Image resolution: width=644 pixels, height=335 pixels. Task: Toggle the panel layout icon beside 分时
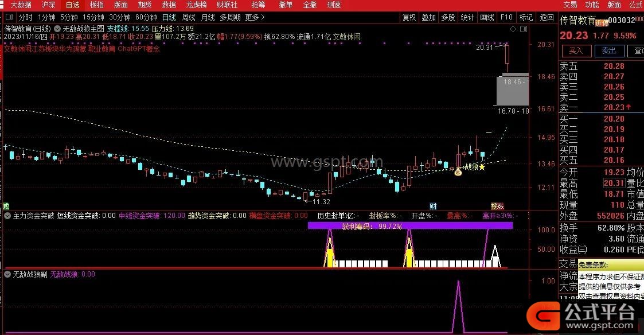tap(9, 17)
